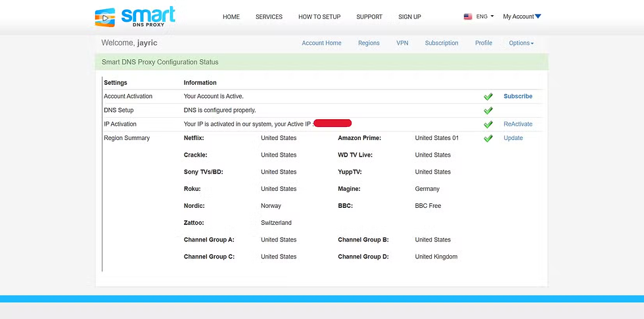Click the 'Zattoo:' region label
The height and width of the screenshot is (319, 644).
(194, 223)
